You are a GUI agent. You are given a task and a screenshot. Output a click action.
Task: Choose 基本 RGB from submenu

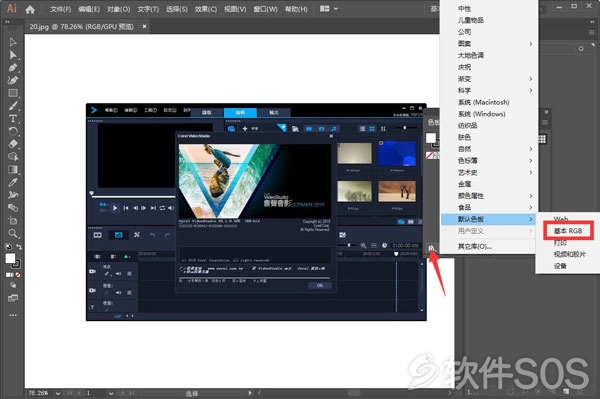pos(568,231)
